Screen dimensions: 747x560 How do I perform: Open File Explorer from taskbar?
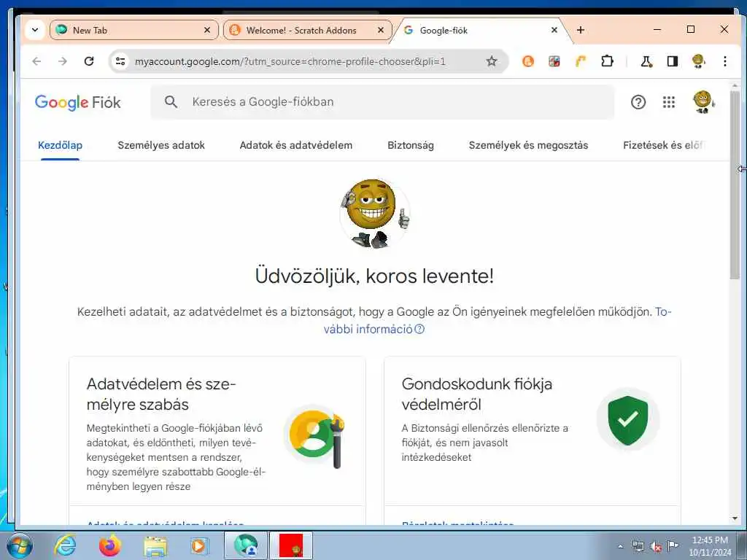pos(155,545)
